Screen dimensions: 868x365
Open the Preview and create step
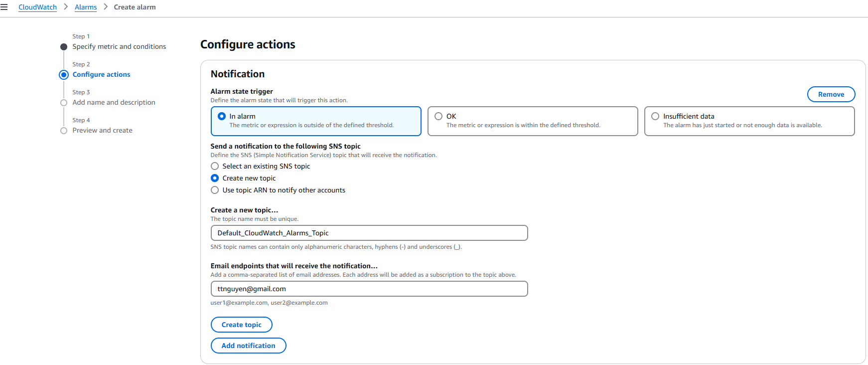pyautogui.click(x=102, y=130)
